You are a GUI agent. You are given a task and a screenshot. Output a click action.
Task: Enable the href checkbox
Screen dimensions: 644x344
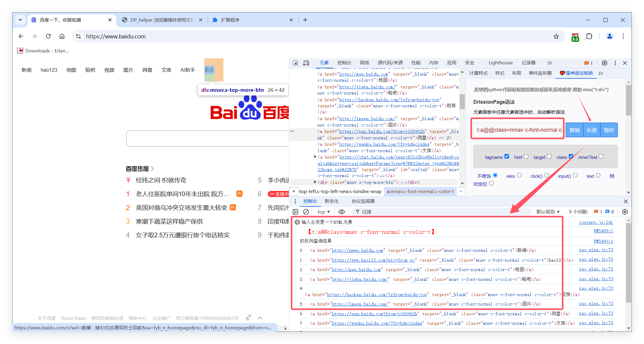click(526, 156)
